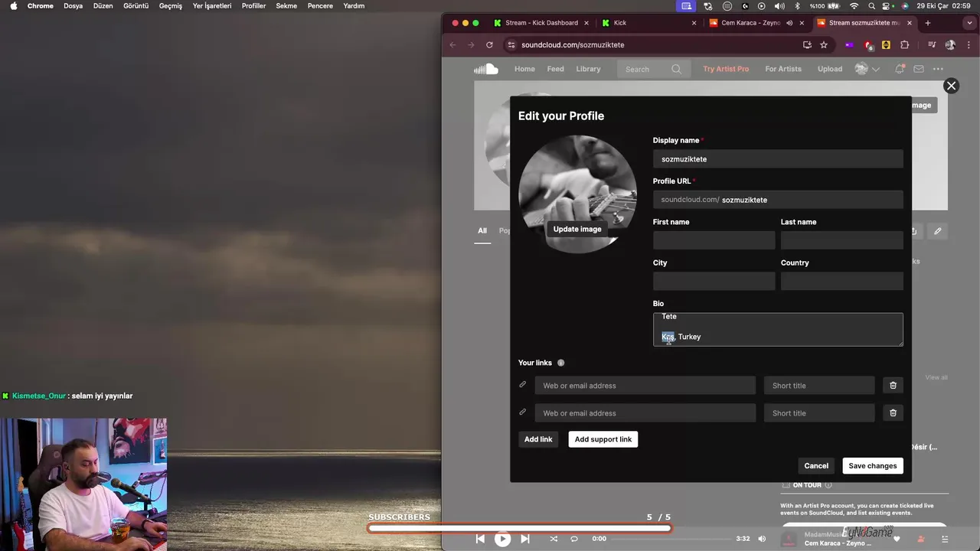
Task: Bookmark this page with the star icon
Action: pyautogui.click(x=824, y=45)
